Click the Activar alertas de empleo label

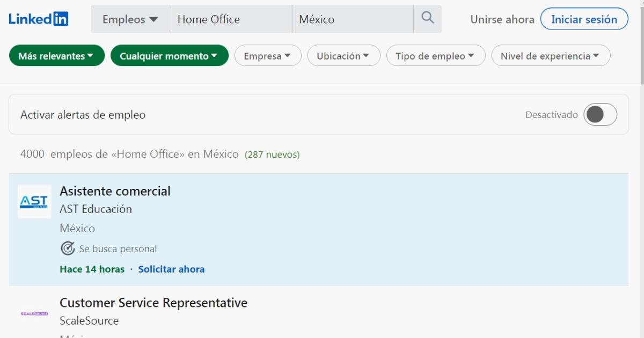83,115
